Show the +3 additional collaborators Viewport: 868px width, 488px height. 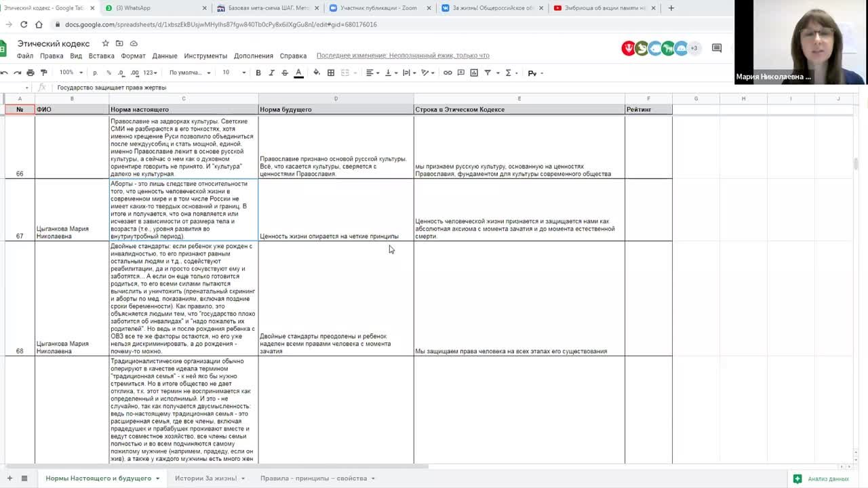694,48
